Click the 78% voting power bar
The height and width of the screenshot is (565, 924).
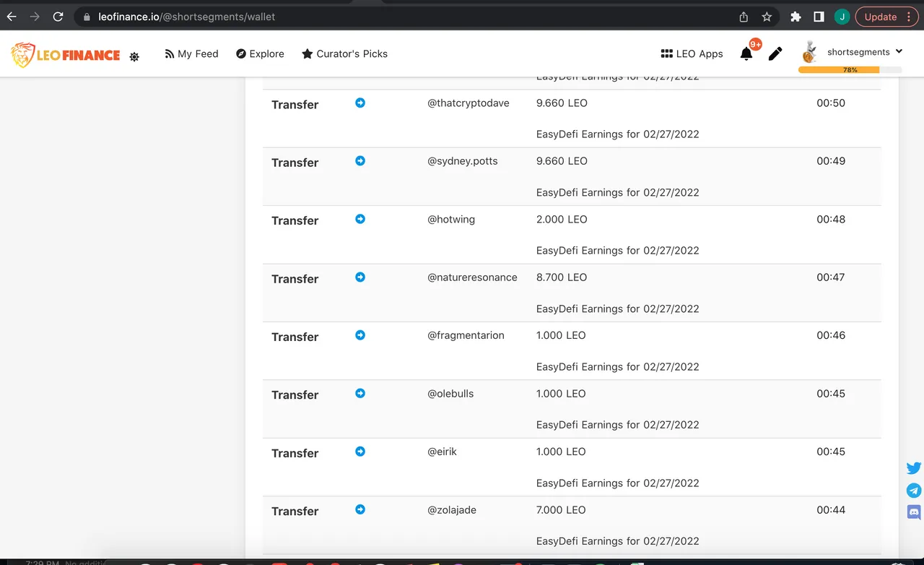tap(850, 70)
